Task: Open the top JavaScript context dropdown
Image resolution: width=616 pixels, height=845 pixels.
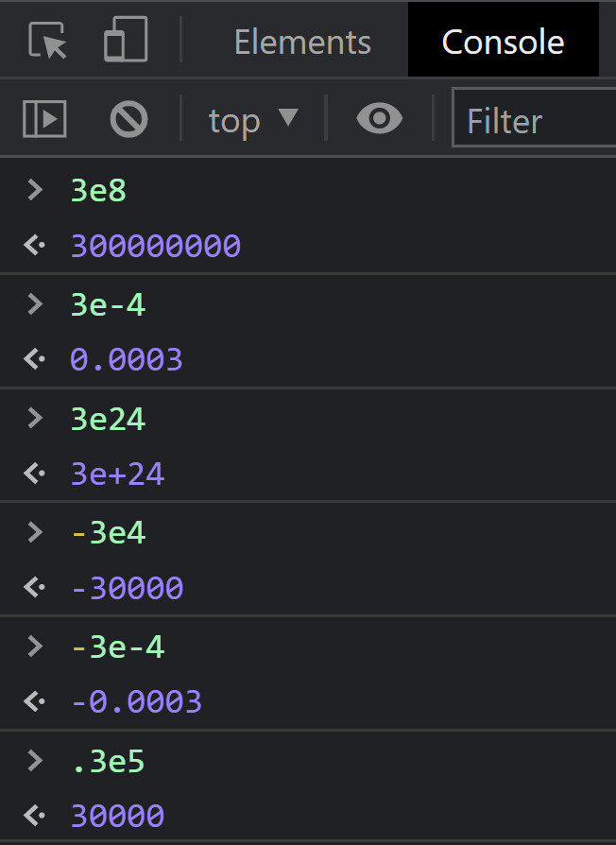Action: point(252,120)
